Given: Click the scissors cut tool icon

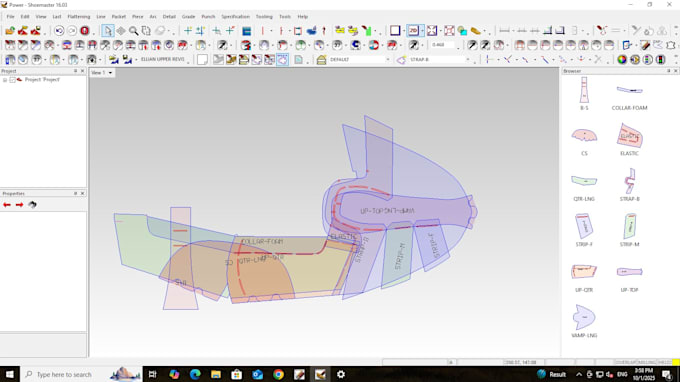Looking at the screenshot, I should (x=602, y=31).
